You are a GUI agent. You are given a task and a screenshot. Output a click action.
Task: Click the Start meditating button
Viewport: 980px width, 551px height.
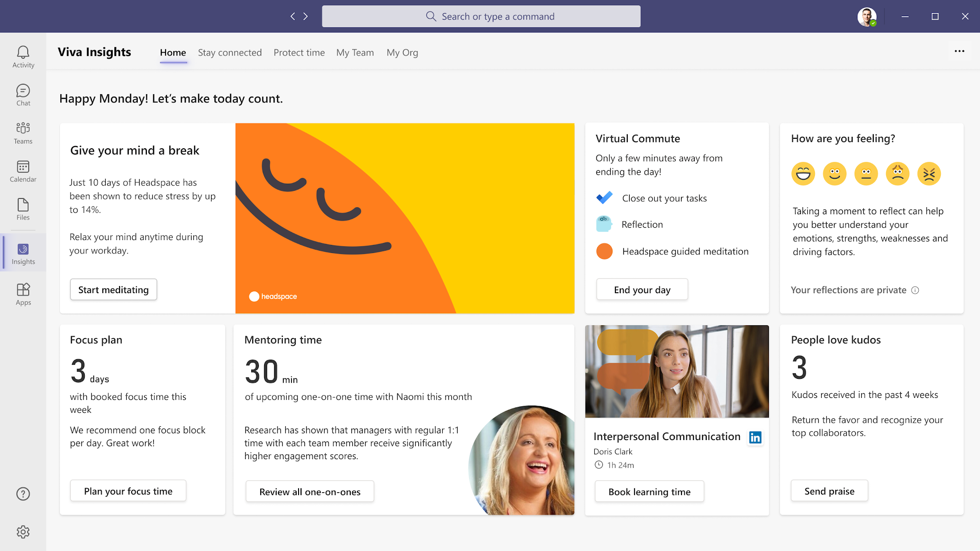tap(113, 289)
